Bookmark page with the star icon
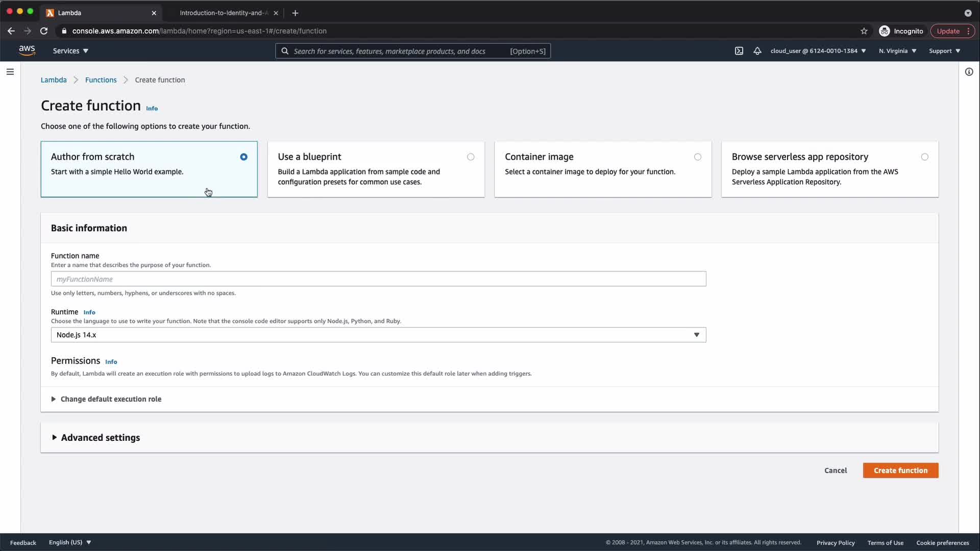 click(864, 31)
